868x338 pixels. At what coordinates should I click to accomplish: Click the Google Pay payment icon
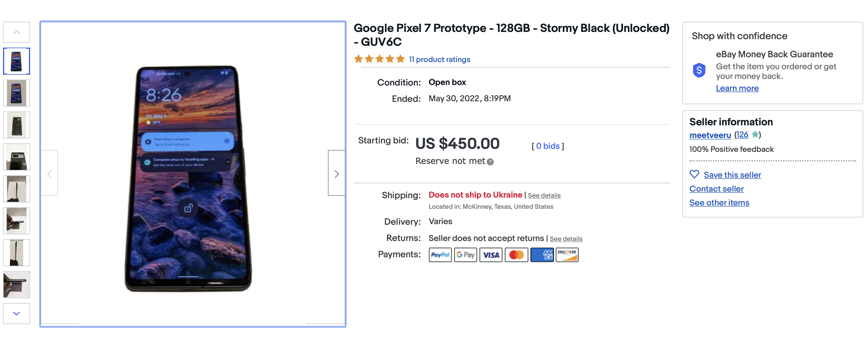465,255
